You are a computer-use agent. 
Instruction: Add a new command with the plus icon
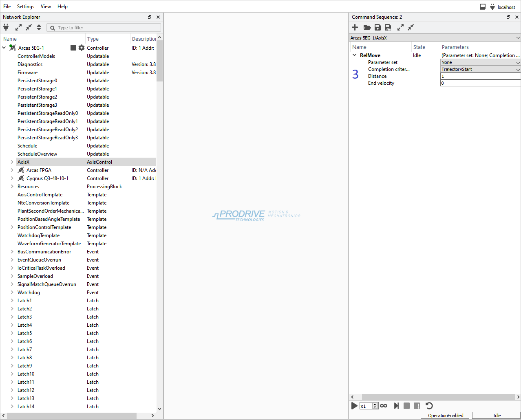pos(355,27)
